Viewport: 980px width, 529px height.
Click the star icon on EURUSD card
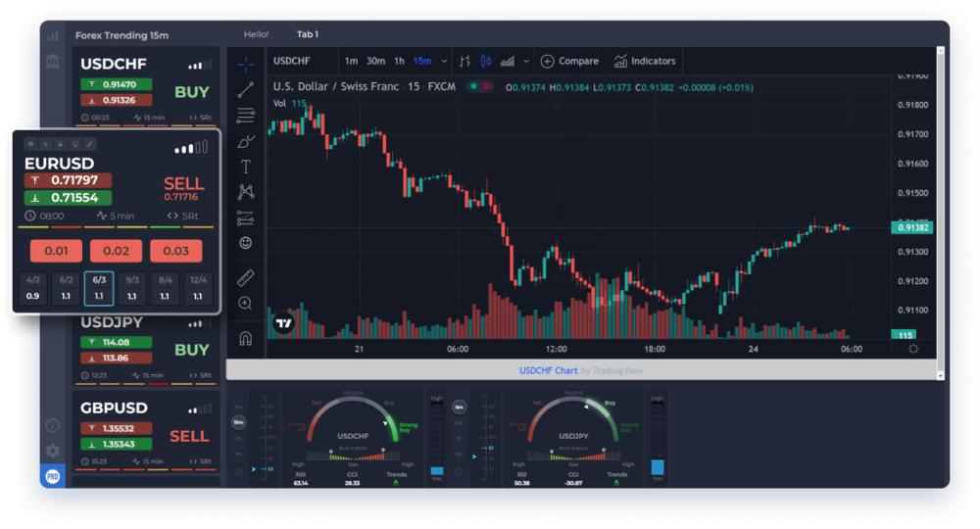tap(30, 144)
